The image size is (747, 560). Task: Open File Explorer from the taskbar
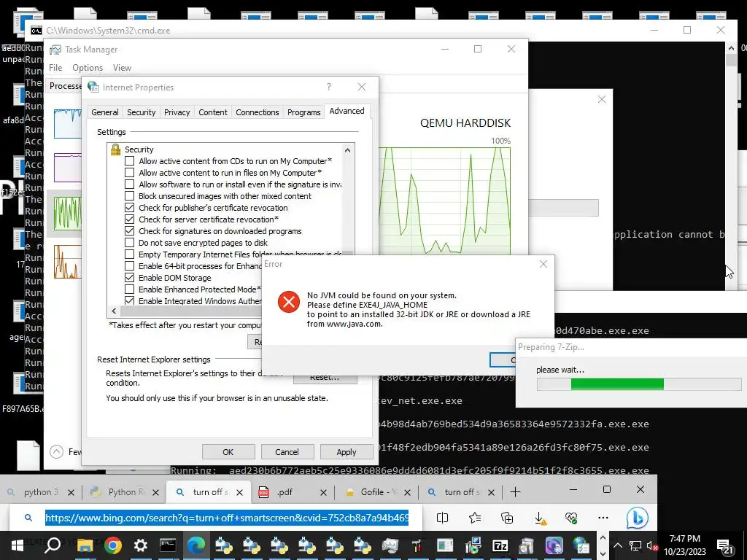click(x=85, y=545)
